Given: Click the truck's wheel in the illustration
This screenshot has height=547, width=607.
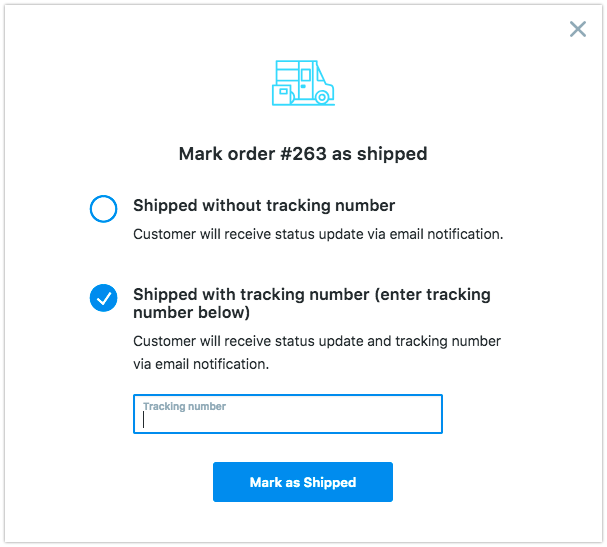Looking at the screenshot, I should click(322, 98).
